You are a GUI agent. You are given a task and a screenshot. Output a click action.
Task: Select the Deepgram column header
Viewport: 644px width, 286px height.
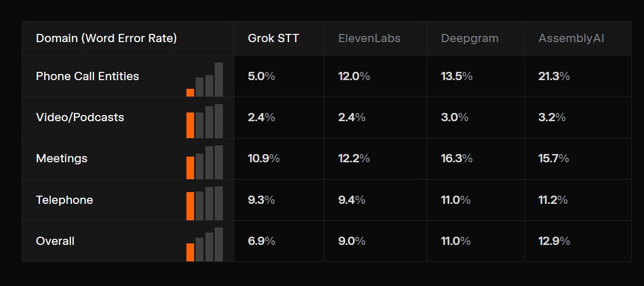coord(470,39)
